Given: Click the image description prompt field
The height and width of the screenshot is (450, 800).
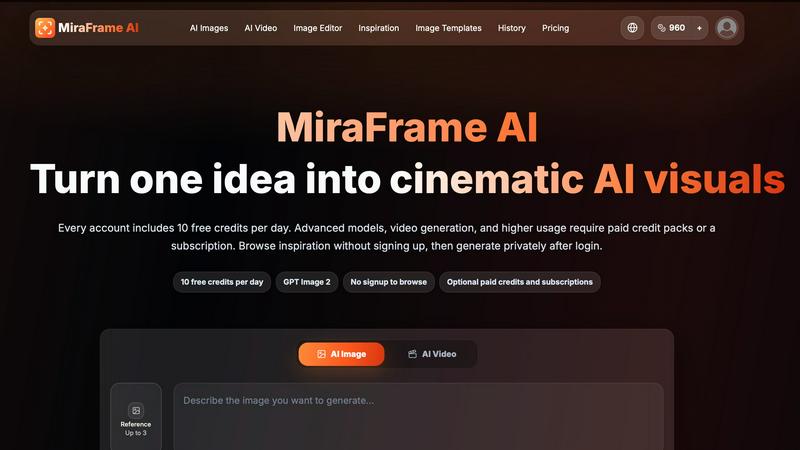Looking at the screenshot, I should (418, 416).
